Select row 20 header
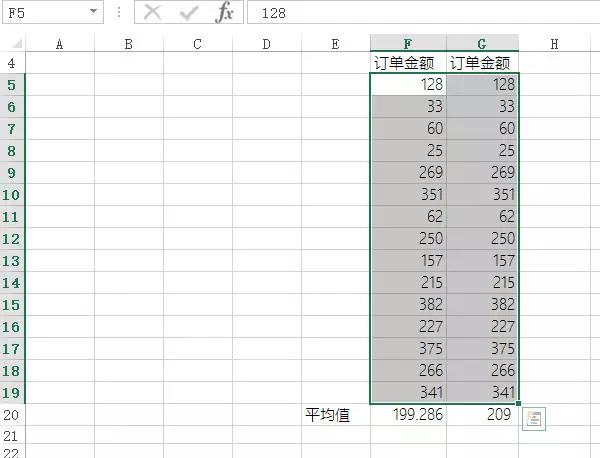 pyautogui.click(x=12, y=414)
